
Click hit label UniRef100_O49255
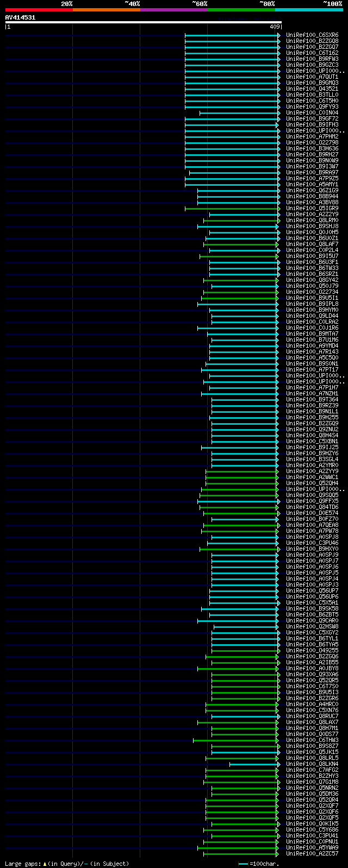[x=312, y=651]
